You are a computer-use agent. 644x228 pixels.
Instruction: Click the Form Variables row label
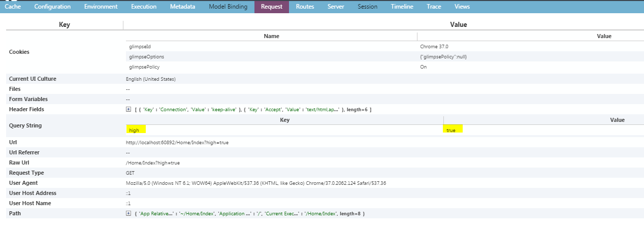(x=28, y=99)
